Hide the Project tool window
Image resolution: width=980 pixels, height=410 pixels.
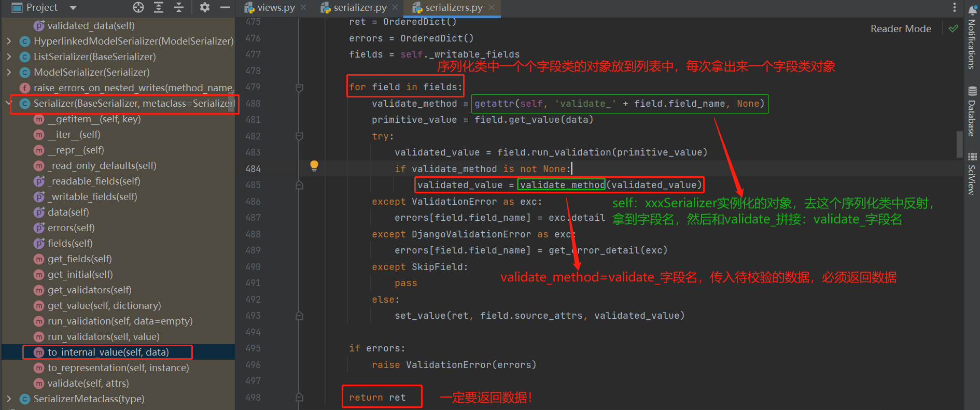(225, 7)
